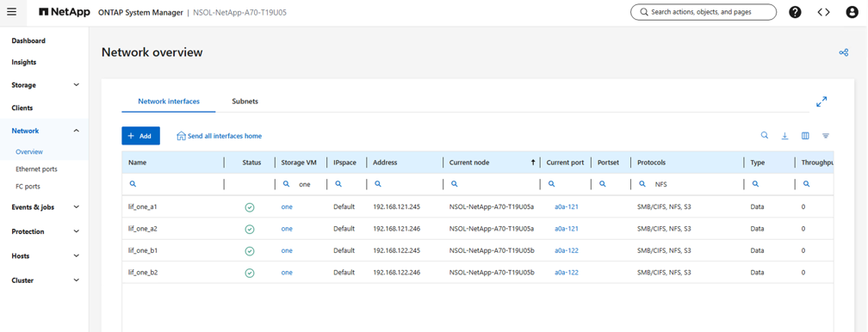Focus the global search actions box
Viewport: 868px width, 332px height.
(704, 12)
